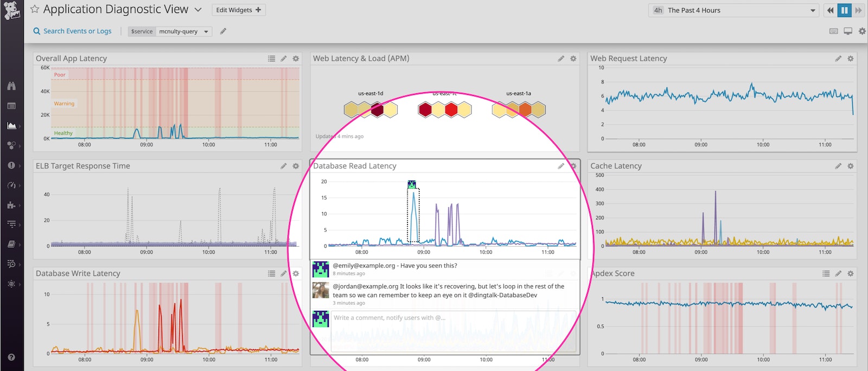The height and width of the screenshot is (371, 868).
Task: Click the Edit Widgets button
Action: click(238, 10)
